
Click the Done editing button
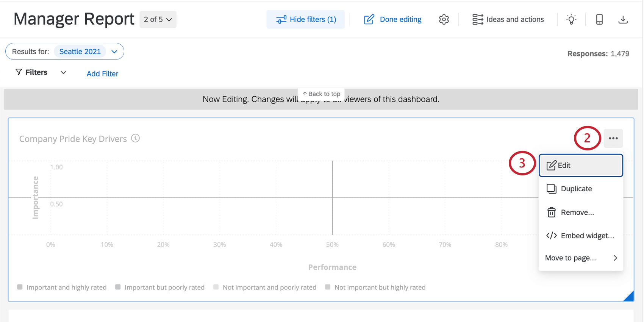point(393,19)
